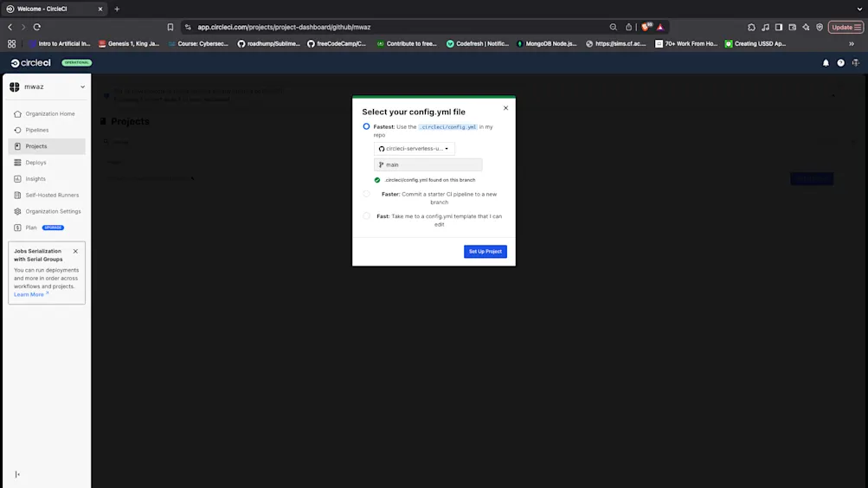
Task: Open Organization Home in sidebar
Action: point(47,114)
